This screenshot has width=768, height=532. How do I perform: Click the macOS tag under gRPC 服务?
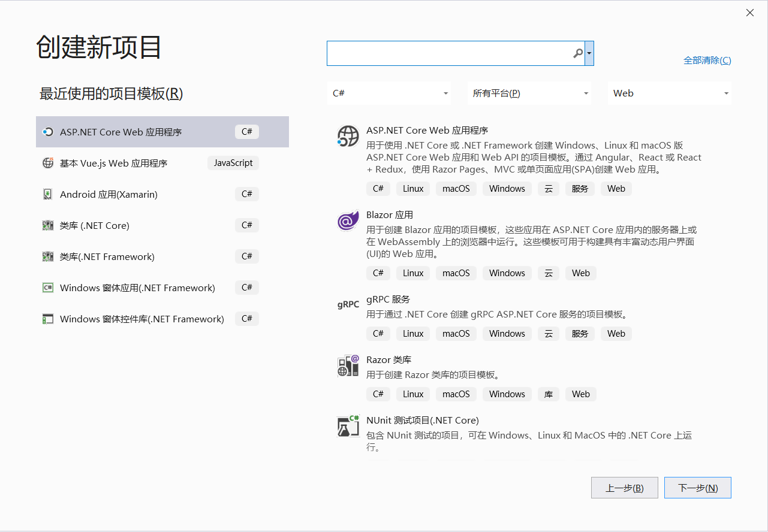coord(456,334)
